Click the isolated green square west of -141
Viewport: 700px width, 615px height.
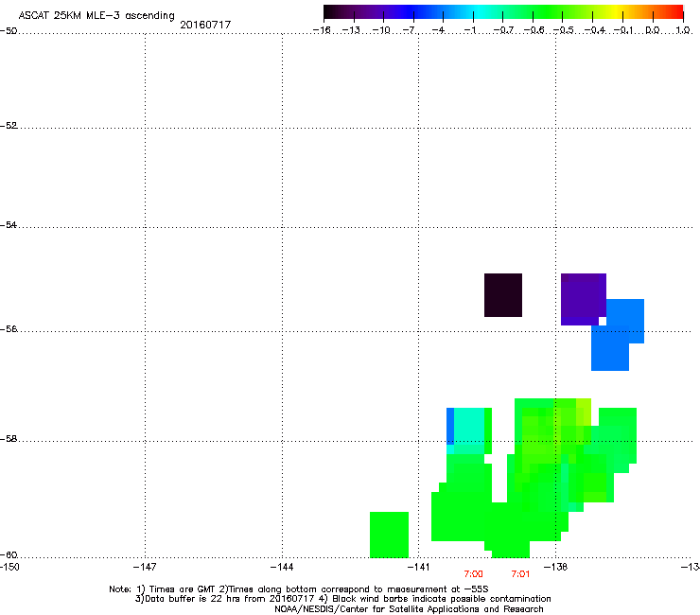(390, 535)
